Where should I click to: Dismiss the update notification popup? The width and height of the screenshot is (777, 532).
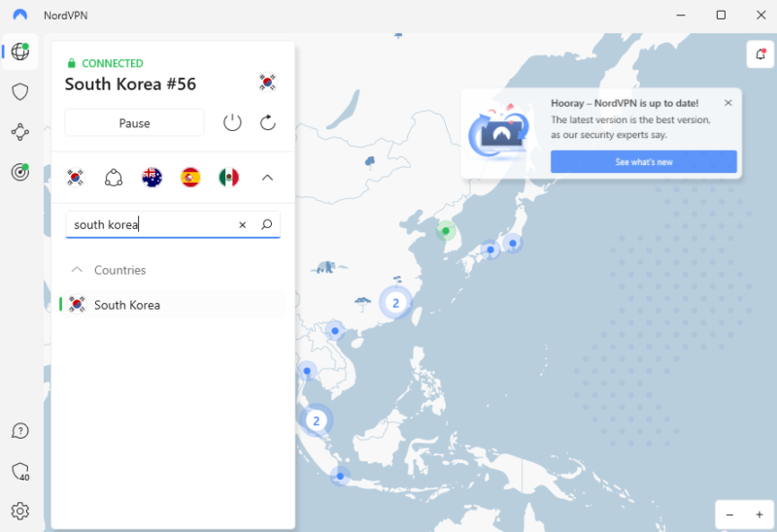pyautogui.click(x=727, y=103)
